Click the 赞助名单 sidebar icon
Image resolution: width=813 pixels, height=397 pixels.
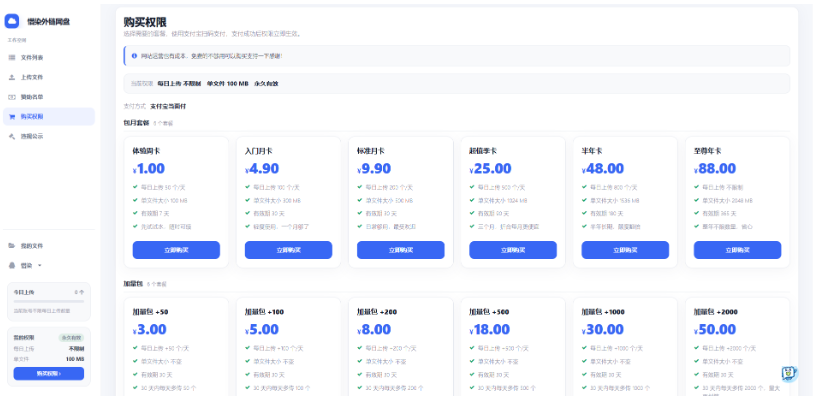11,97
